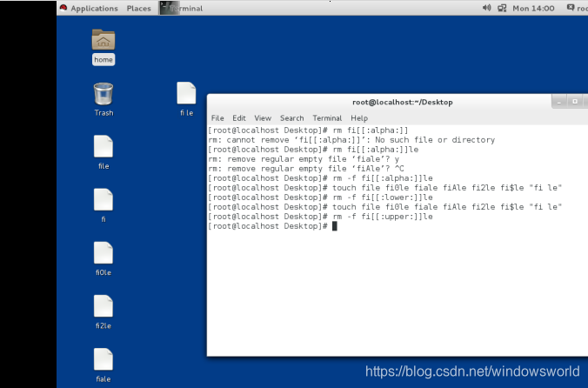The height and width of the screenshot is (388, 588).
Task: Open the terminal Search menu
Action: (291, 118)
